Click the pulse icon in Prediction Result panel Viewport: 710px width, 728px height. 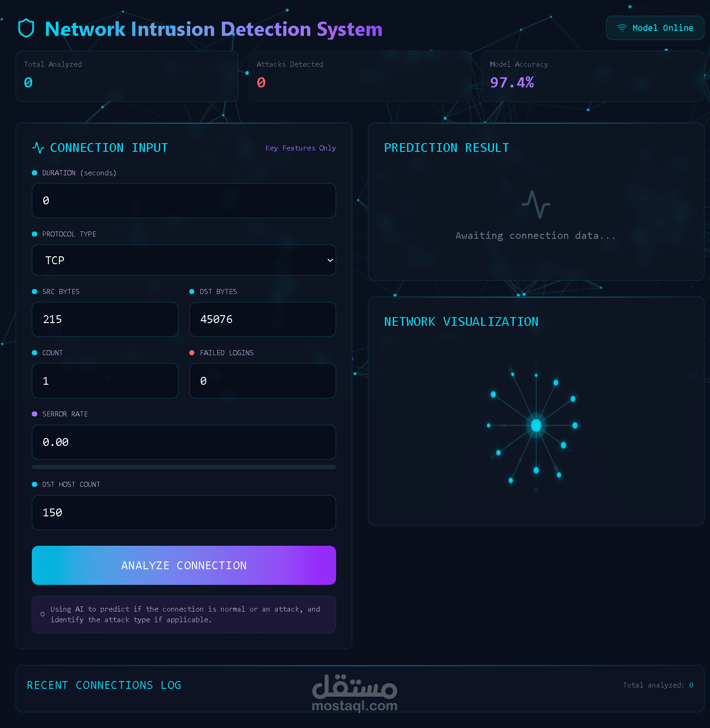point(536,204)
